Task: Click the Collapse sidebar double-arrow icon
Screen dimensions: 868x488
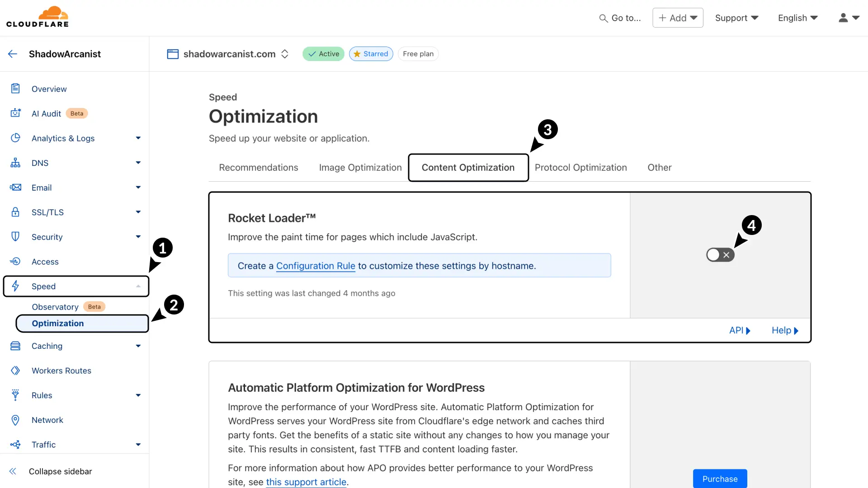Action: (13, 471)
